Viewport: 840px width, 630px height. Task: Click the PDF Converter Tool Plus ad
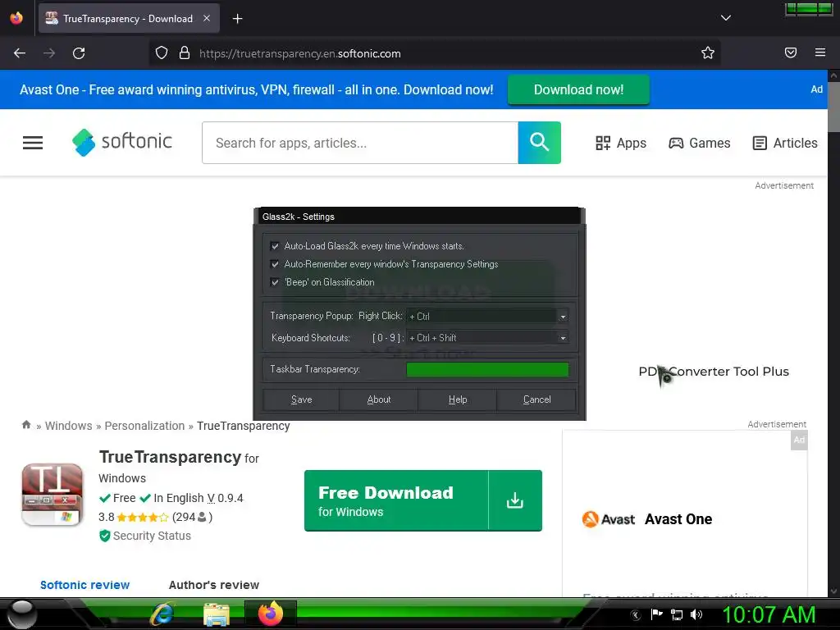pos(714,372)
